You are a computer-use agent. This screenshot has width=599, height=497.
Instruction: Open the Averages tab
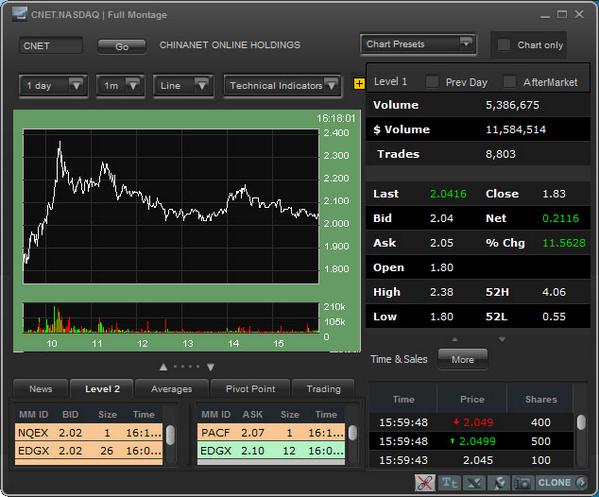pos(172,389)
